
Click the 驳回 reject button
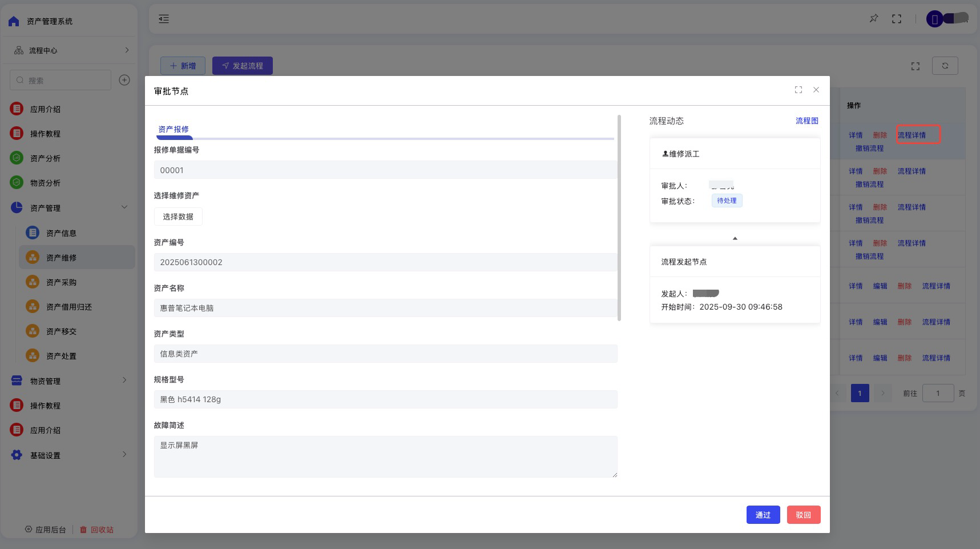coord(803,515)
